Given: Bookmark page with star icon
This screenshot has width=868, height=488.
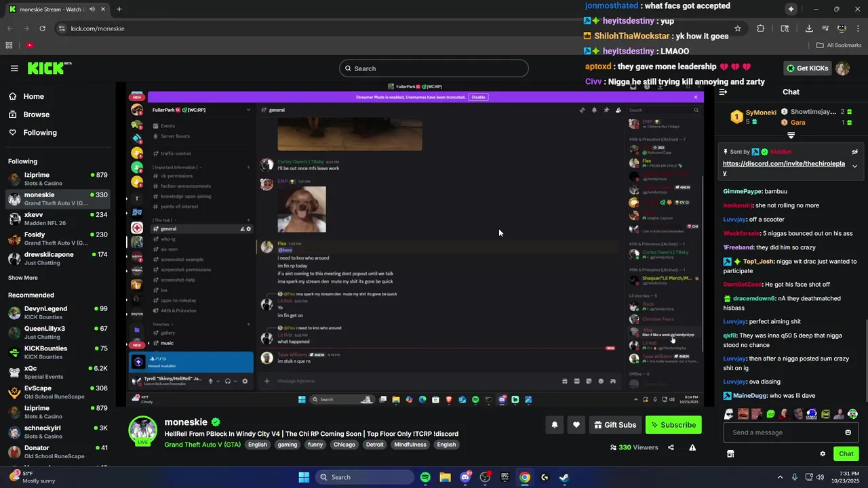Looking at the screenshot, I should [738, 28].
